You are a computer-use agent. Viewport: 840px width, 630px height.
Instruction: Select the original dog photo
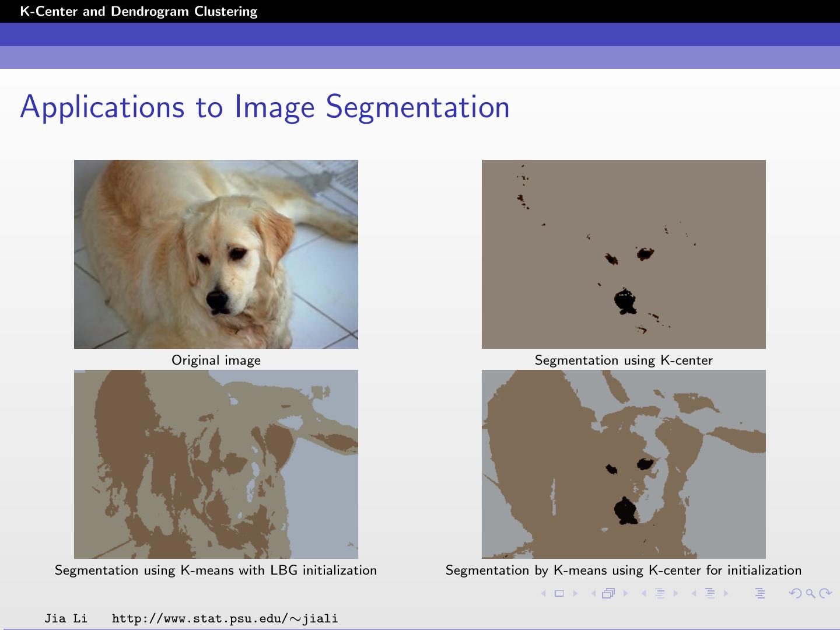click(216, 254)
